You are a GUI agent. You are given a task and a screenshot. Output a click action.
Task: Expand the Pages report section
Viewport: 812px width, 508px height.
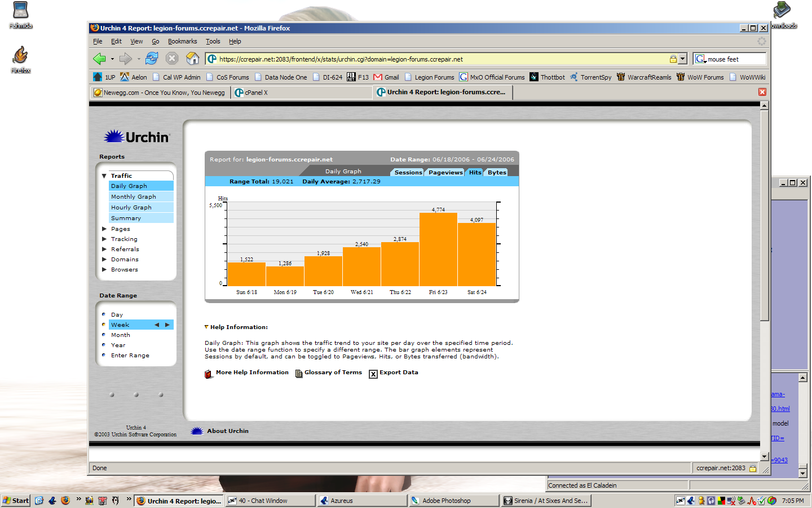pos(104,229)
